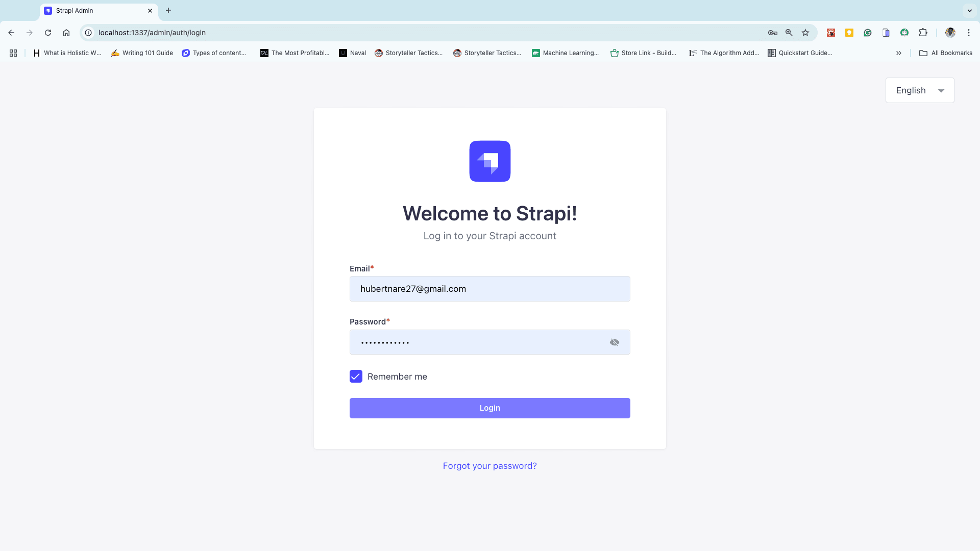Screen dimensions: 980x551
Task: Click the Remember me label
Action: (x=397, y=377)
